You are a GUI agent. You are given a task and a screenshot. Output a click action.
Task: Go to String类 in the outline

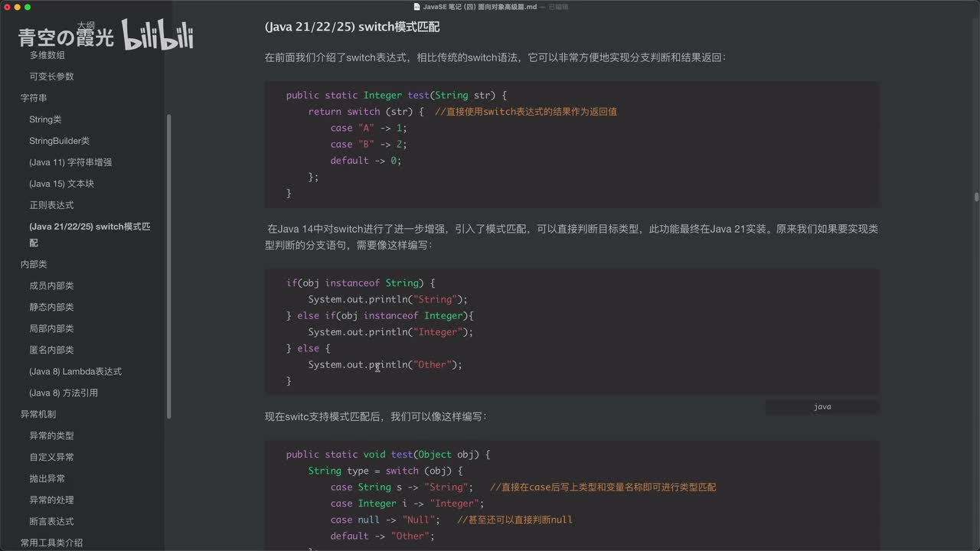pos(45,119)
